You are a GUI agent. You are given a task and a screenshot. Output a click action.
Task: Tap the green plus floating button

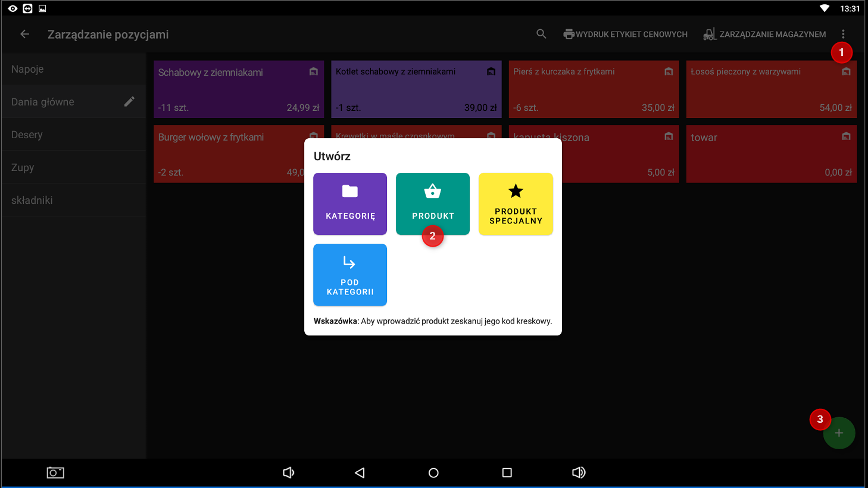pos(839,433)
